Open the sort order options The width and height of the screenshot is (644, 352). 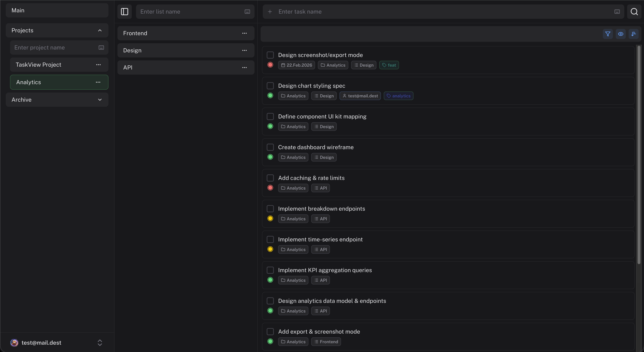[634, 34]
